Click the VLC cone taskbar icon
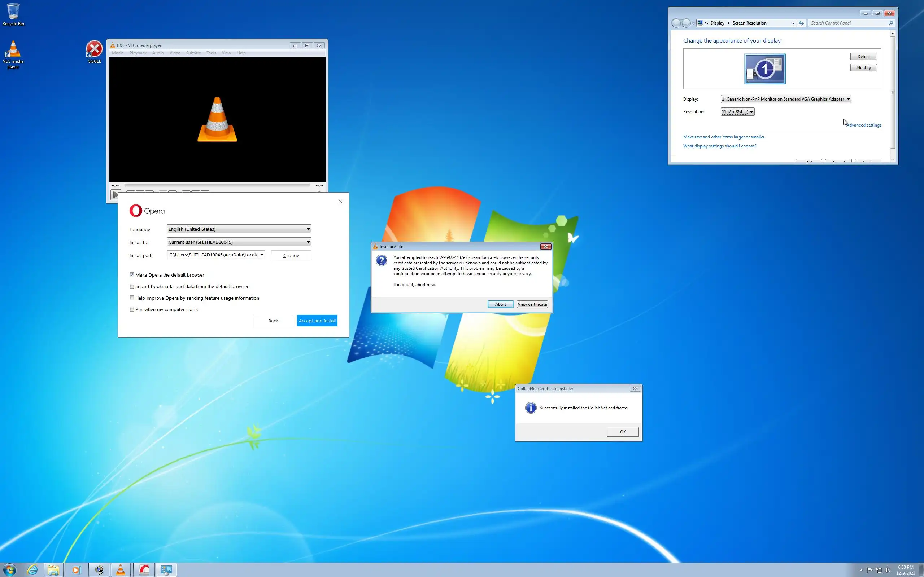 (x=121, y=570)
